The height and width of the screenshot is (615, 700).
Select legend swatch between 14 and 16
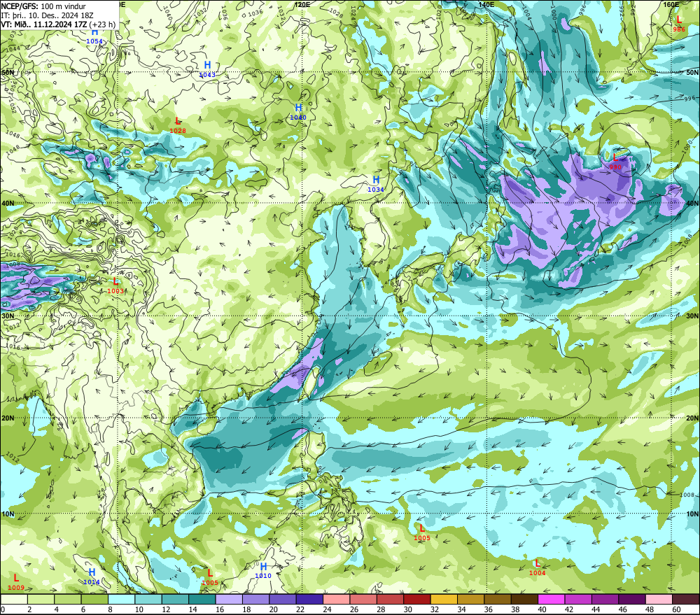pyautogui.click(x=202, y=600)
